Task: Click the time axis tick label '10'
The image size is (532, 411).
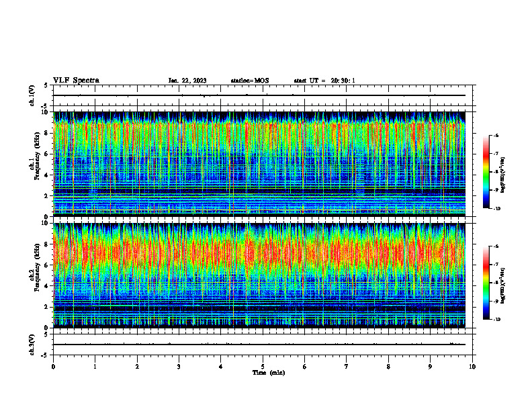Action: pos(472,367)
